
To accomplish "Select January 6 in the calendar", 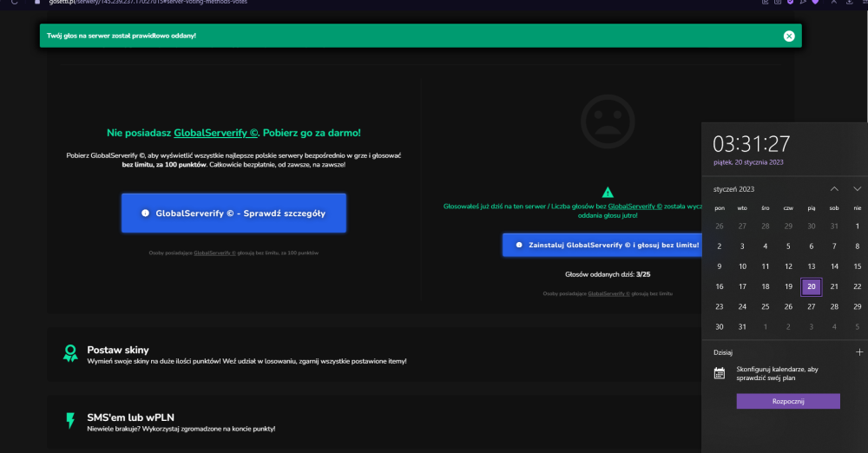I will (x=811, y=246).
